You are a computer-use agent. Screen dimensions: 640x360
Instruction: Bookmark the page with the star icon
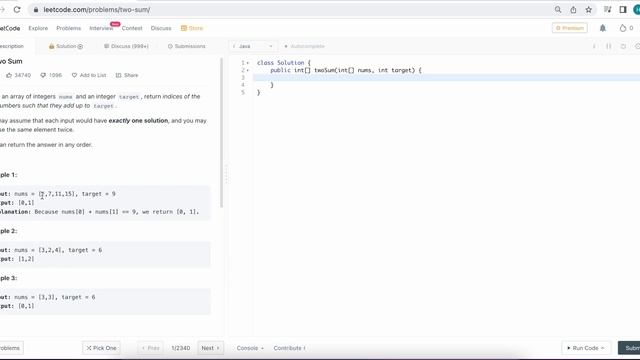click(x=589, y=9)
